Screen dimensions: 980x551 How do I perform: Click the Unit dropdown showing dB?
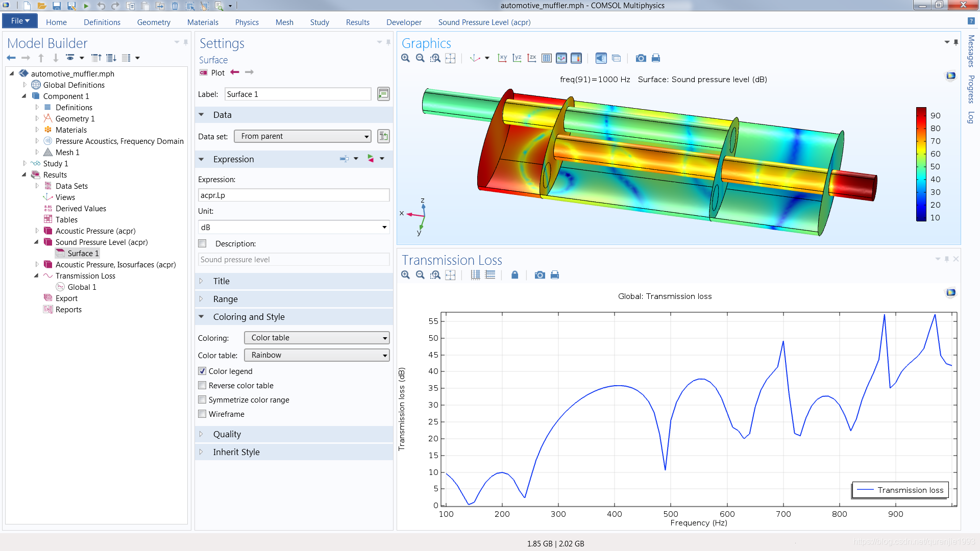293,227
